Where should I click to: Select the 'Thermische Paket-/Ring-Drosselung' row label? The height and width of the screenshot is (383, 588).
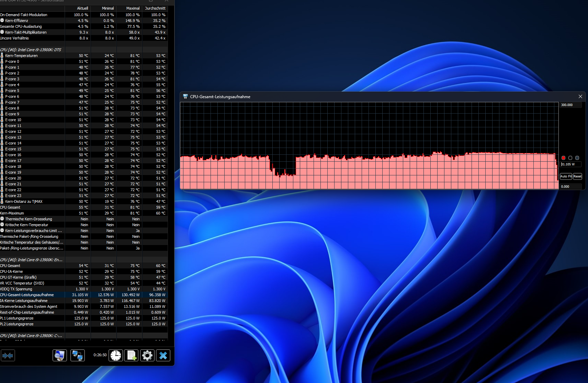point(29,236)
